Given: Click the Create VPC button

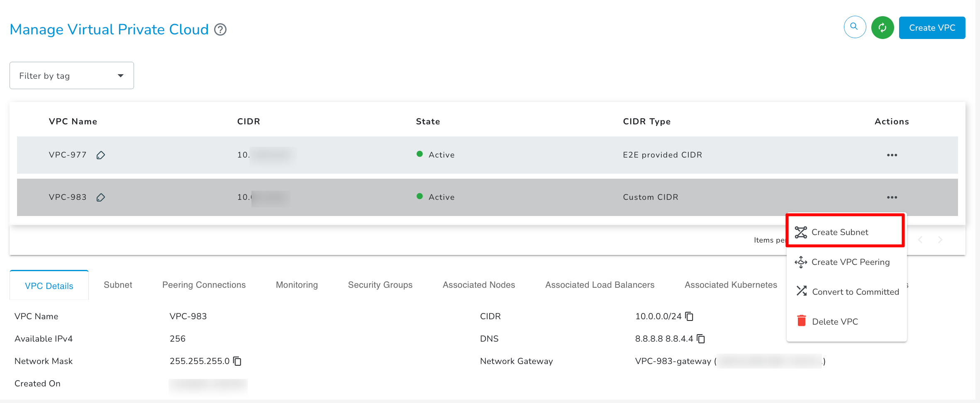Looking at the screenshot, I should point(931,27).
